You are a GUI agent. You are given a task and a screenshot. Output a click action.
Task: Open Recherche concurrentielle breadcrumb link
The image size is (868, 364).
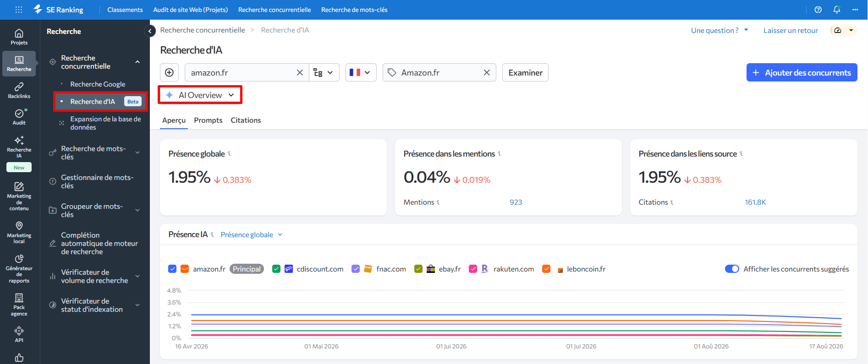203,30
